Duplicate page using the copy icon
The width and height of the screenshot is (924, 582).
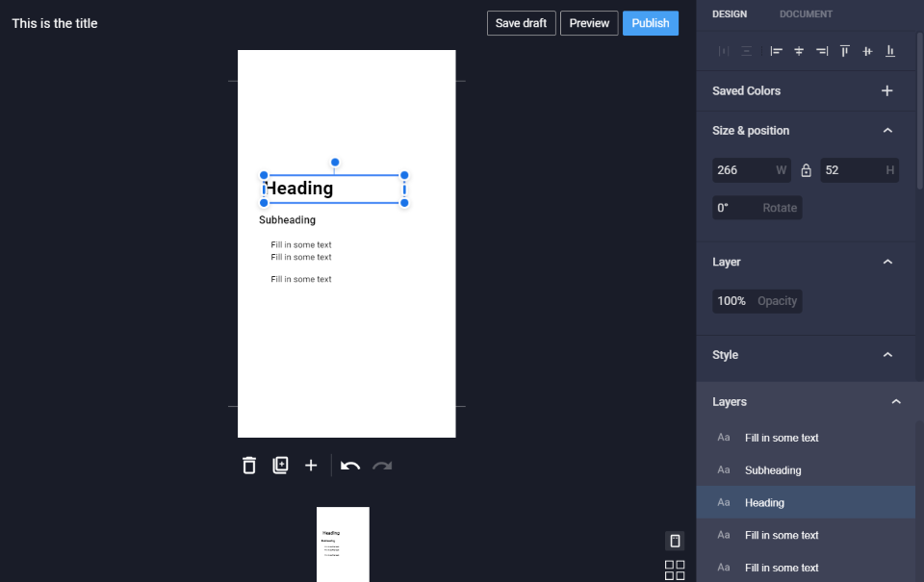tap(280, 466)
